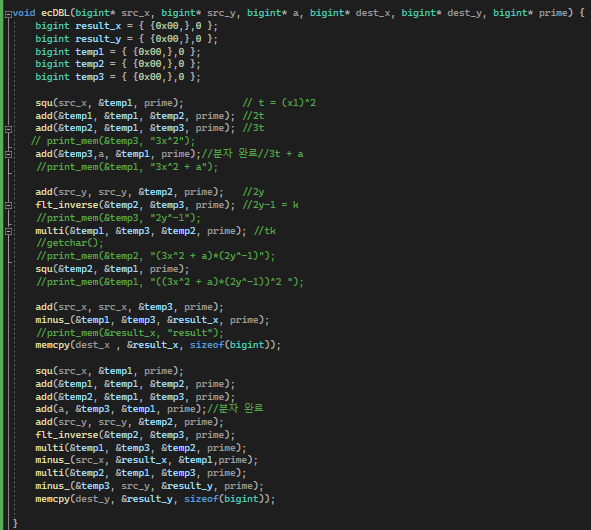Click the '//getchar();' comment line

pos(70,243)
